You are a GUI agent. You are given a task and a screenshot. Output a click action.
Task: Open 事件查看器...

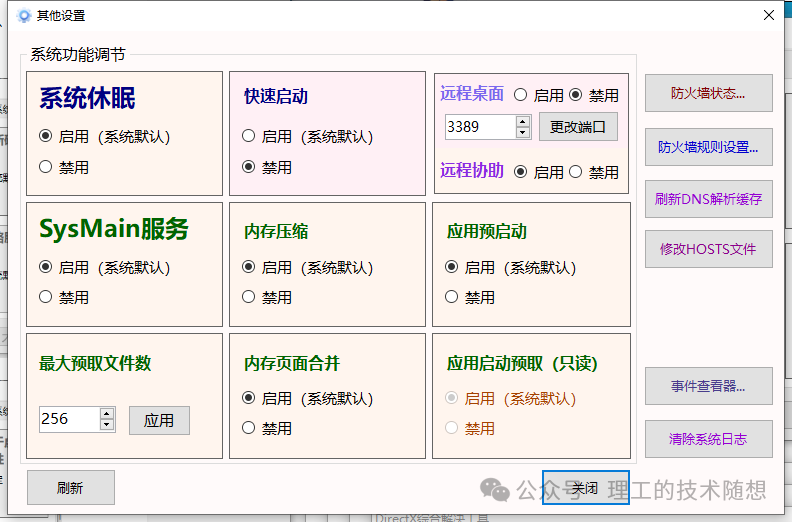point(708,386)
